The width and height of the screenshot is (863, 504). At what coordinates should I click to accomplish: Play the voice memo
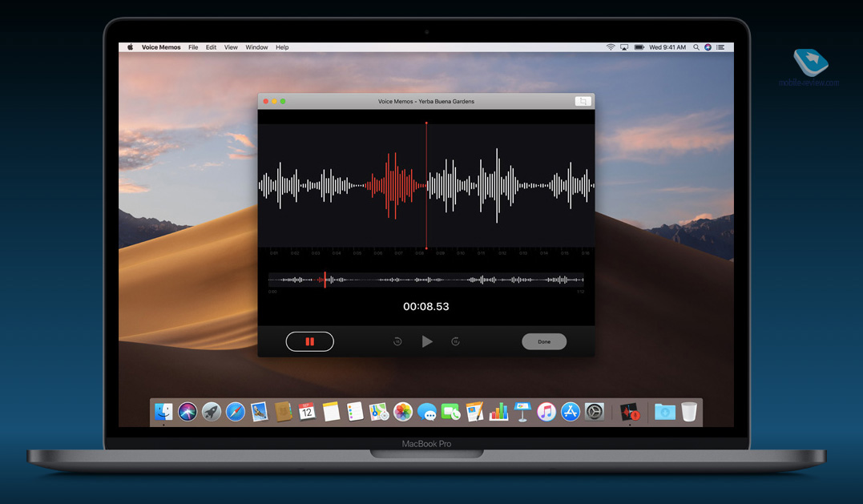[427, 341]
